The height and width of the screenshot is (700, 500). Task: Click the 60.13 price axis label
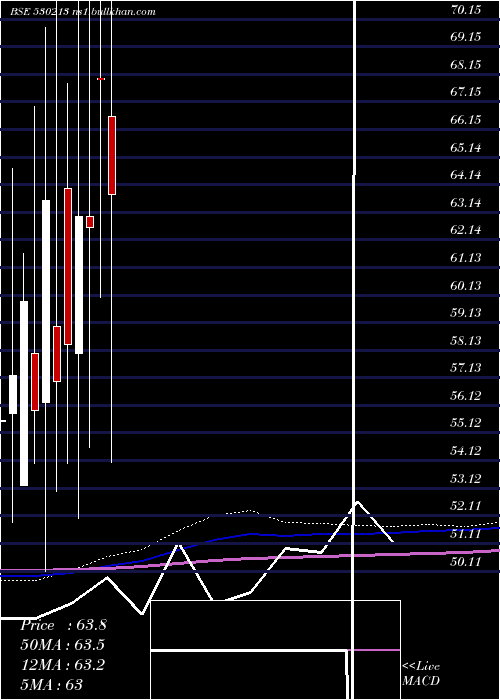tap(466, 285)
